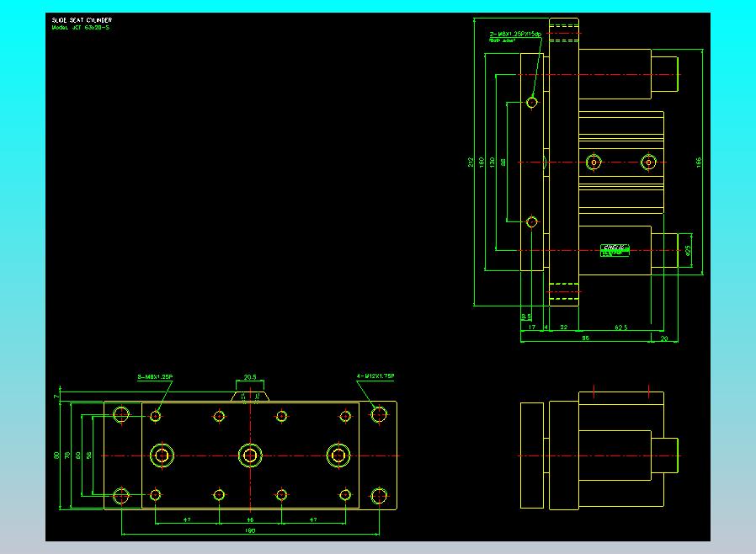Select the 20.5 dimension above the port
This screenshot has width=756, height=554.
pos(250,377)
